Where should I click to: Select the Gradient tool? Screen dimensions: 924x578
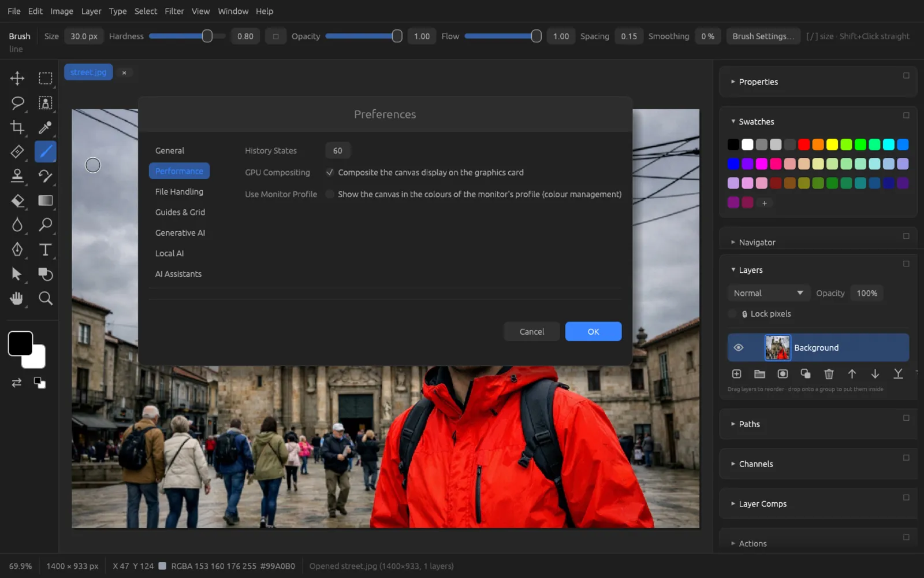pyautogui.click(x=45, y=201)
